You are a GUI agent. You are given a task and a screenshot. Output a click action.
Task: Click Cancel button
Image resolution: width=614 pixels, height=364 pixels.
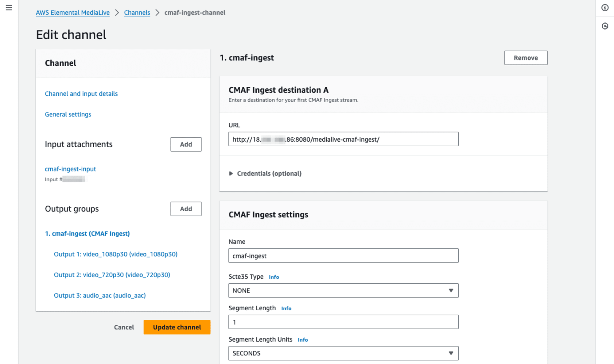click(x=124, y=327)
